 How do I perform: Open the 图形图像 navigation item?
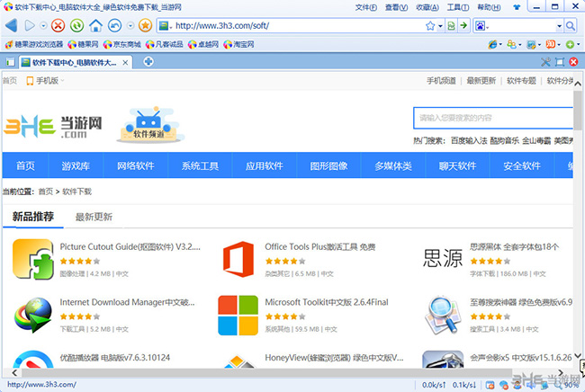point(328,165)
